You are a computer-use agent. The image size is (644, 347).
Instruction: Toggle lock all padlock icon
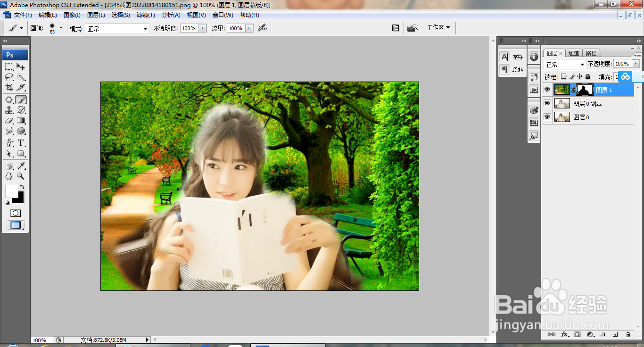pyautogui.click(x=587, y=76)
